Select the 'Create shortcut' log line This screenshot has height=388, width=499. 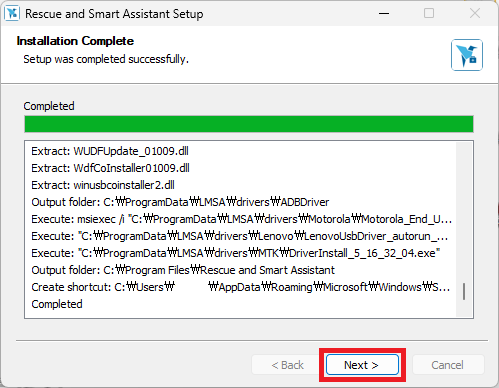(241, 287)
